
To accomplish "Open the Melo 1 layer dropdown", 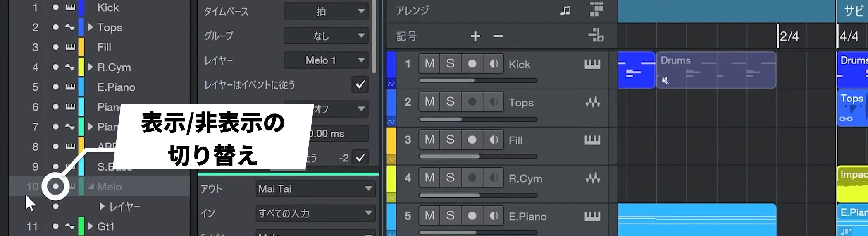I will (x=326, y=60).
